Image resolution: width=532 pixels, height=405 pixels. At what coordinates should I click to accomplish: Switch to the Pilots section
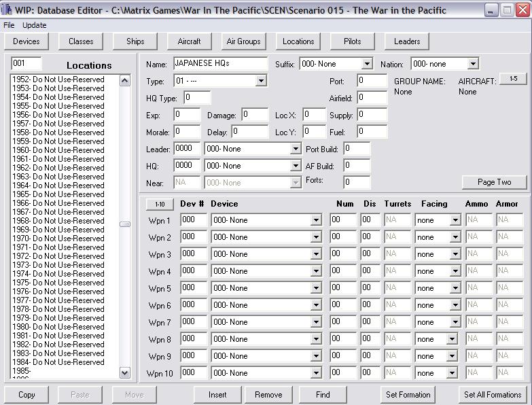pos(352,41)
